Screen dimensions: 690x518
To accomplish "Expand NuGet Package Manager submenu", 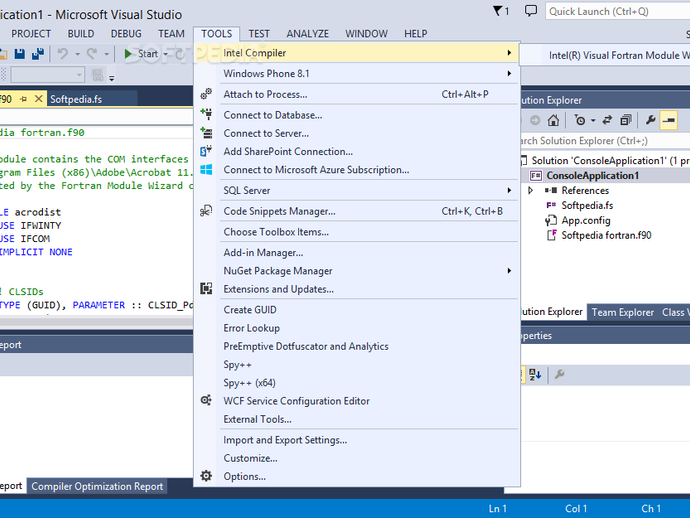I will click(x=356, y=271).
